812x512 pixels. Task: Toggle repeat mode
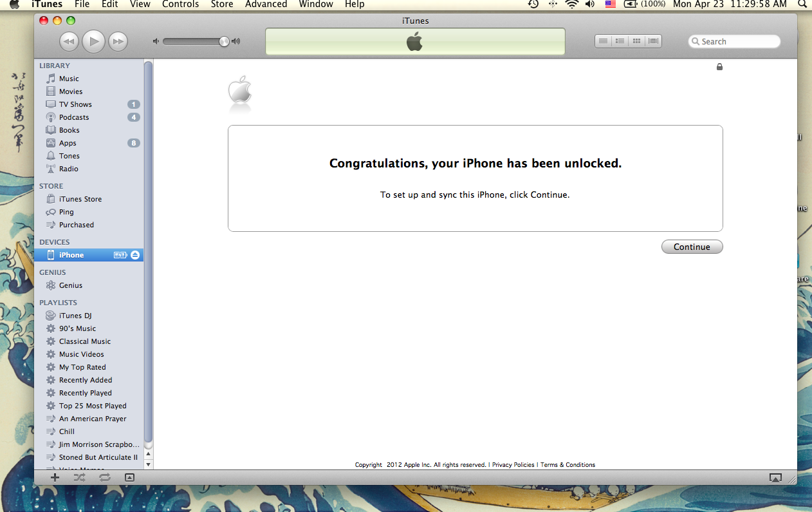pos(105,477)
